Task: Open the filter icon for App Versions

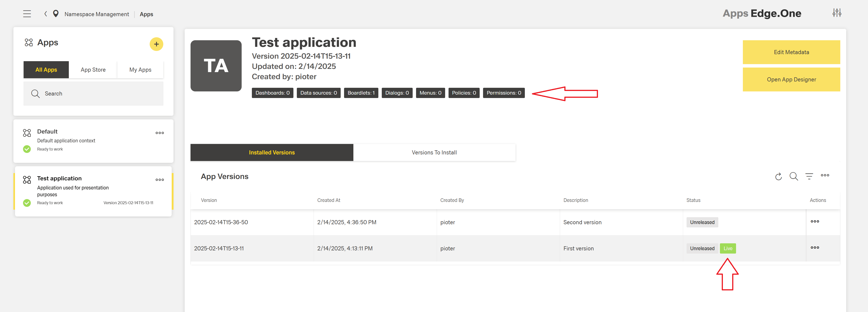Action: pyautogui.click(x=809, y=176)
